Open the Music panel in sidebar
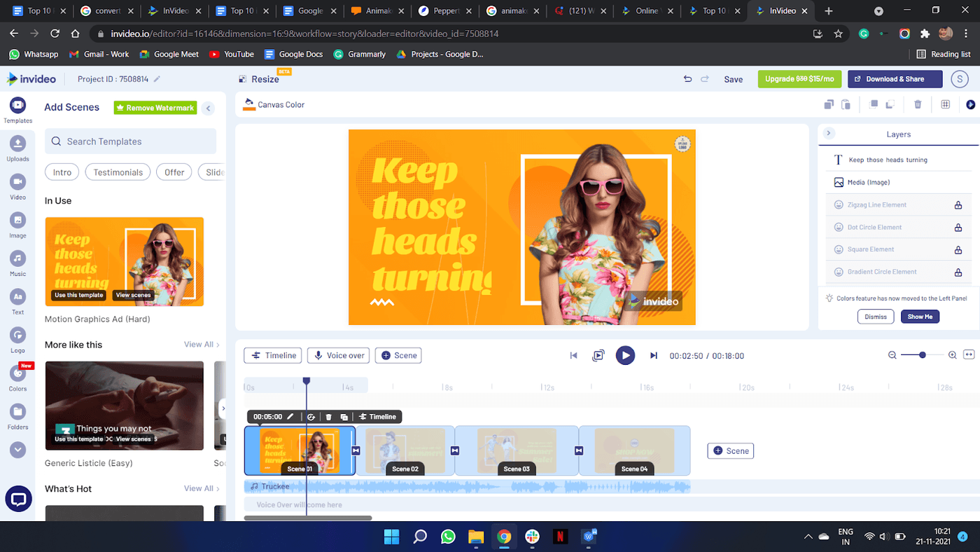 click(x=17, y=259)
